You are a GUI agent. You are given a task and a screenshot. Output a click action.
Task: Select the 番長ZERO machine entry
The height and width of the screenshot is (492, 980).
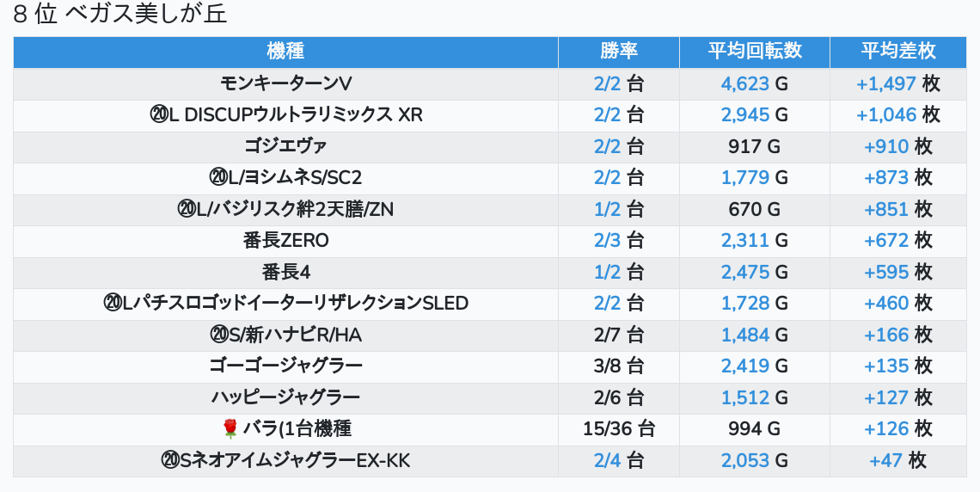285,240
